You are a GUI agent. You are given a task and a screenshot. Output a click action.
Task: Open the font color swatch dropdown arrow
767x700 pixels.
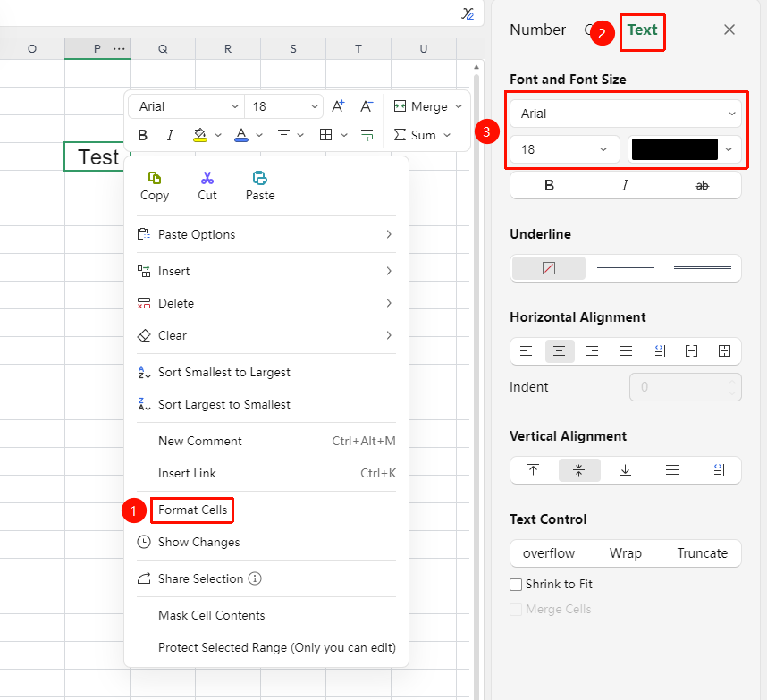click(729, 149)
